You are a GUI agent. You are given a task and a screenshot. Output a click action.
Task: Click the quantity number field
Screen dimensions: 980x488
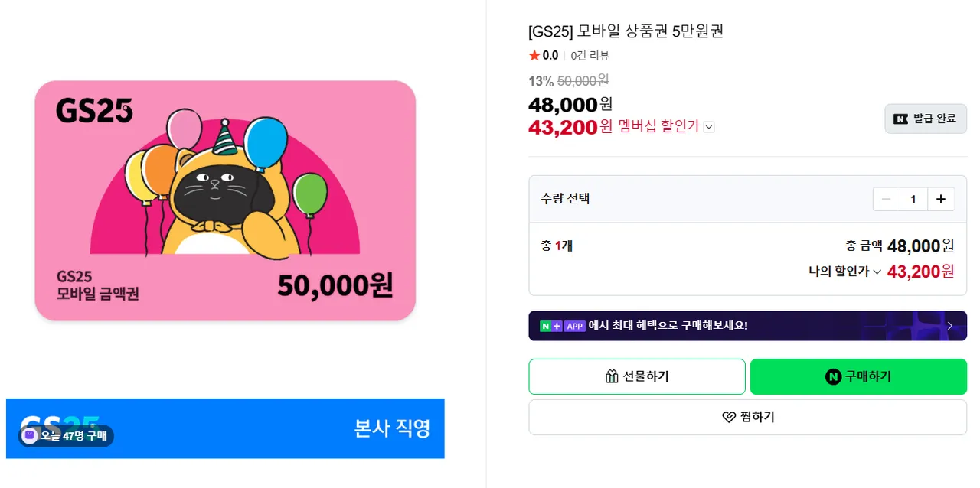tap(913, 199)
